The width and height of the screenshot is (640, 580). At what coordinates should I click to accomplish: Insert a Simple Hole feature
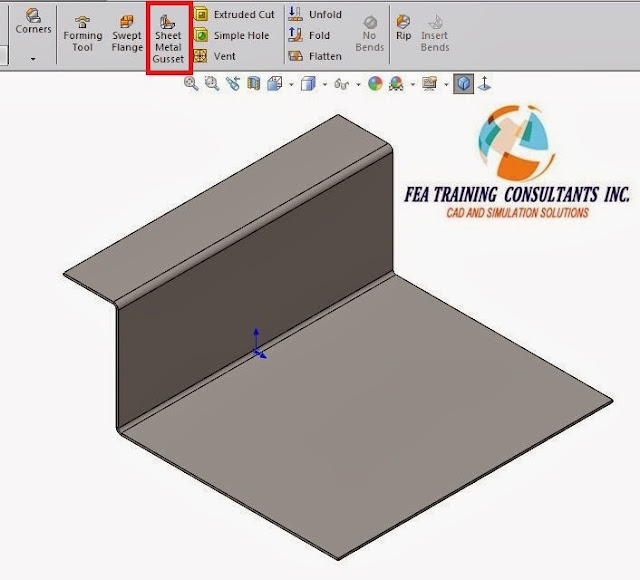coord(231,35)
